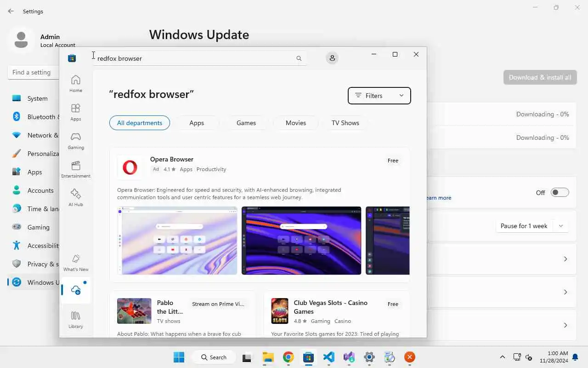
Task: Open Downloads cloud icon in Store sidebar
Action: (x=76, y=290)
